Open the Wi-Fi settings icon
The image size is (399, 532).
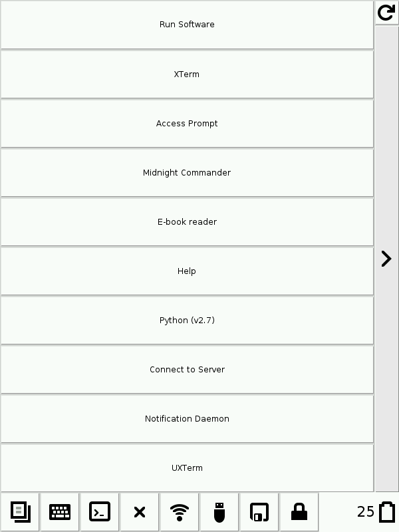pos(180,512)
